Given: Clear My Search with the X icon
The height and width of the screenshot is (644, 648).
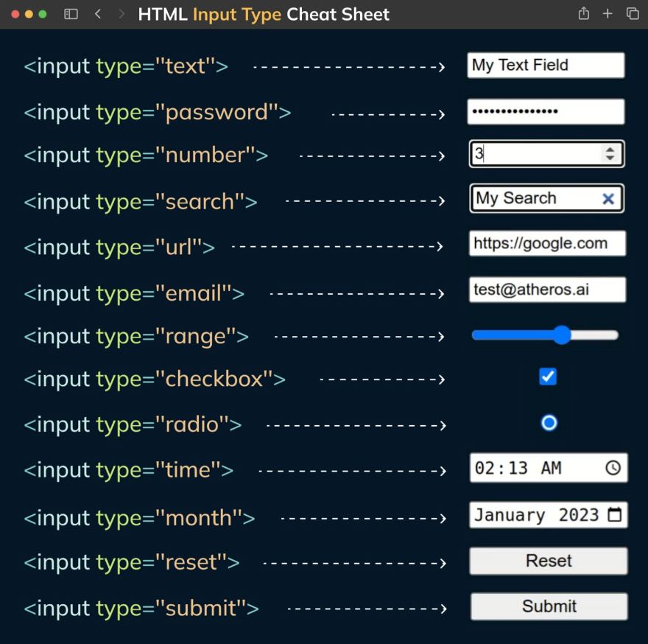Looking at the screenshot, I should point(608,199).
